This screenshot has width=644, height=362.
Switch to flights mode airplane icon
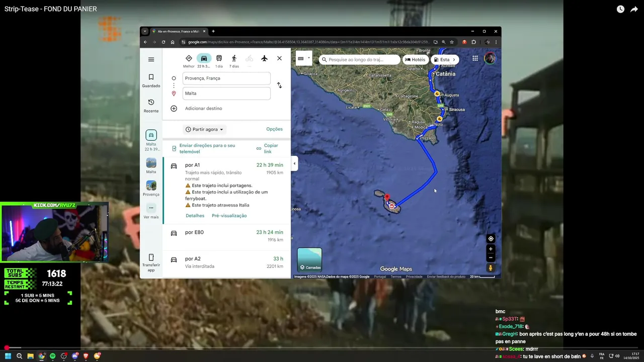tap(264, 58)
